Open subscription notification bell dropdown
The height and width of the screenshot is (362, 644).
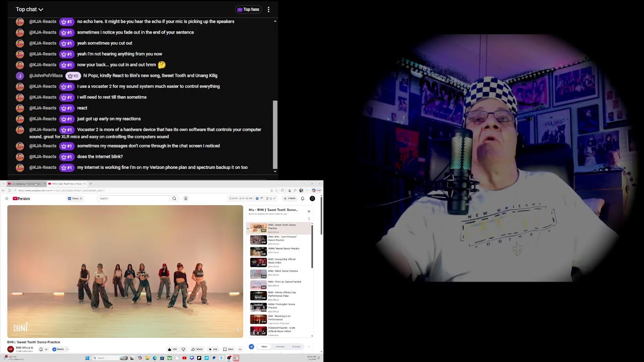[43, 349]
